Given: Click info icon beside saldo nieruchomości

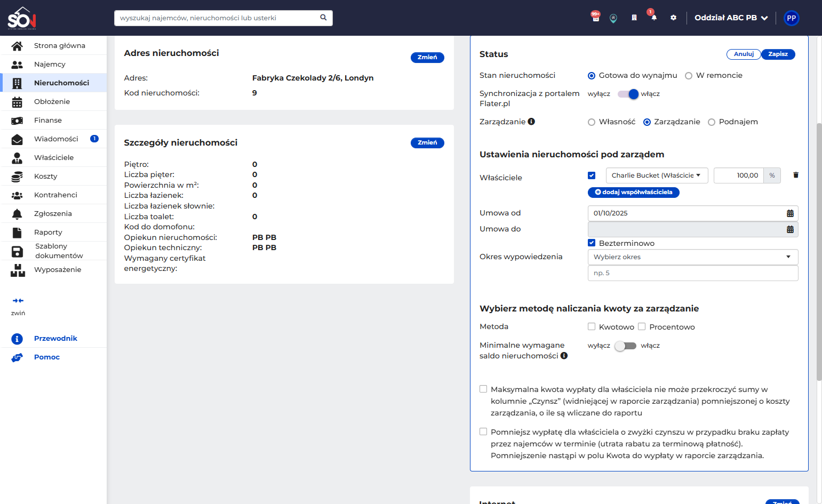Looking at the screenshot, I should click(x=564, y=356).
